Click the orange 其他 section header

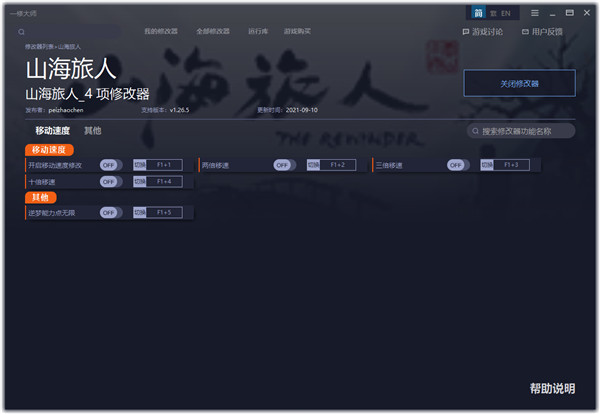point(41,197)
